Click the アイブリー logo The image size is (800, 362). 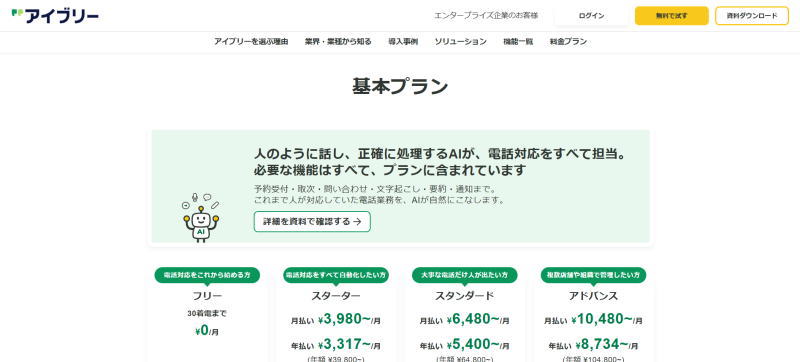tap(55, 16)
